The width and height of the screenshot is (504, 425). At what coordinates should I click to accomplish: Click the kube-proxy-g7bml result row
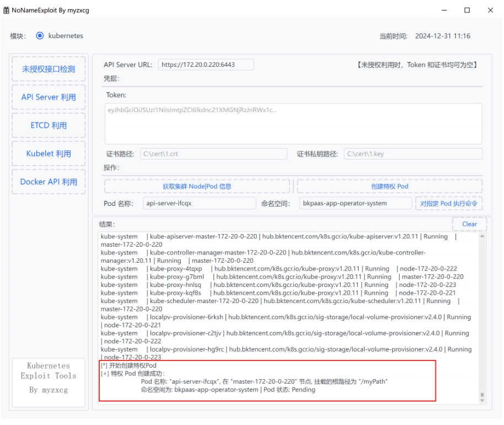282,277
